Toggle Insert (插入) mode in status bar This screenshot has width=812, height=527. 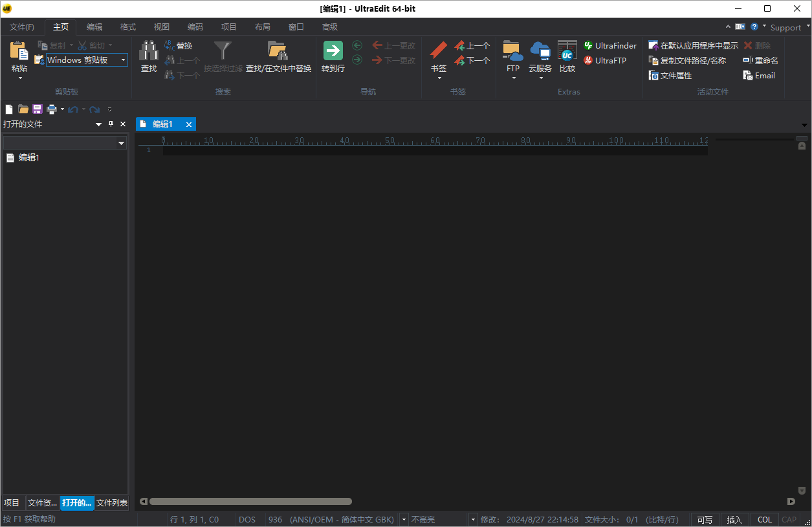click(734, 519)
